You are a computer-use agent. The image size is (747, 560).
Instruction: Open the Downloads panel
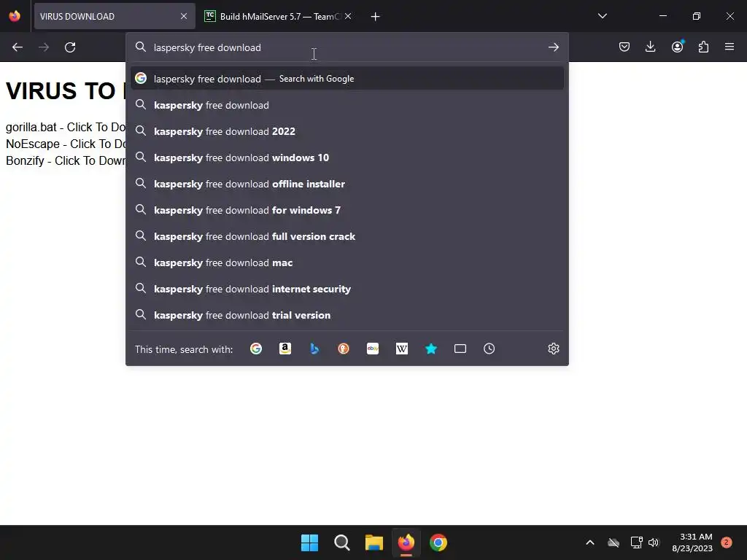tap(650, 47)
